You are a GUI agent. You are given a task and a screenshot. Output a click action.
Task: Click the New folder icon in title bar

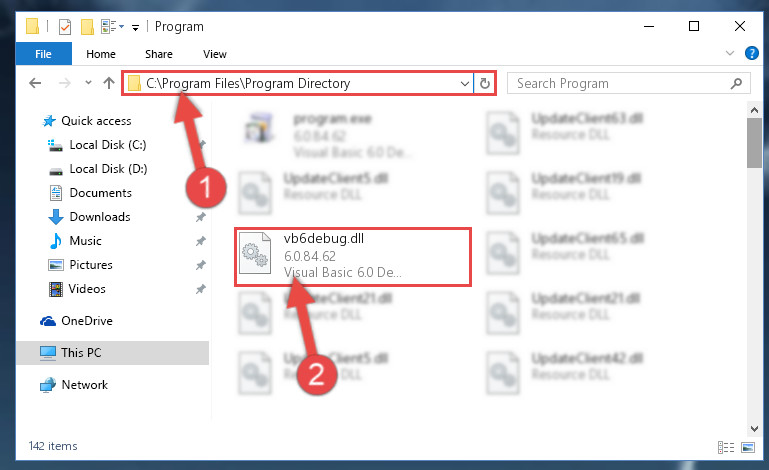point(87,26)
